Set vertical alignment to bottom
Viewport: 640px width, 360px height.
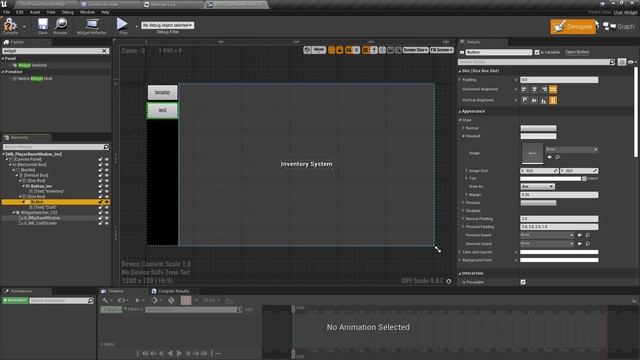pos(543,100)
